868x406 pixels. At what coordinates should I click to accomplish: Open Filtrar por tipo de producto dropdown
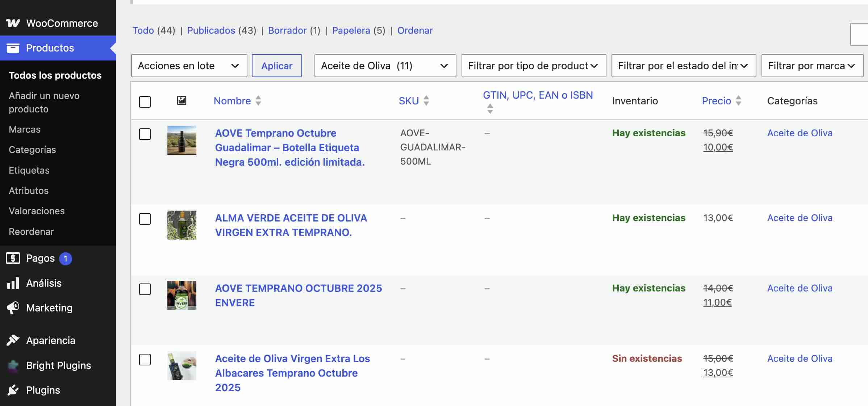point(534,66)
